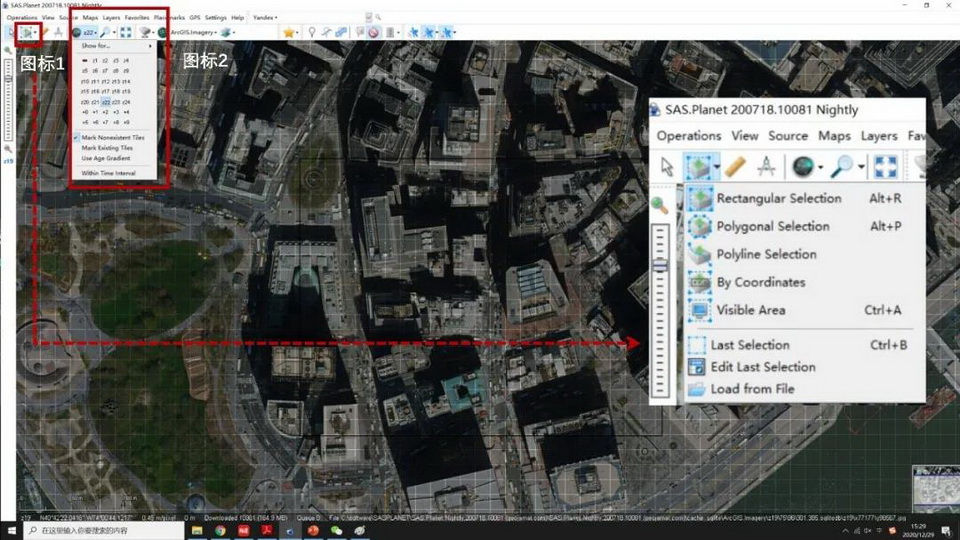960x540 pixels.
Task: Click the zoom slider handle in the enlarged view
Action: click(660, 265)
